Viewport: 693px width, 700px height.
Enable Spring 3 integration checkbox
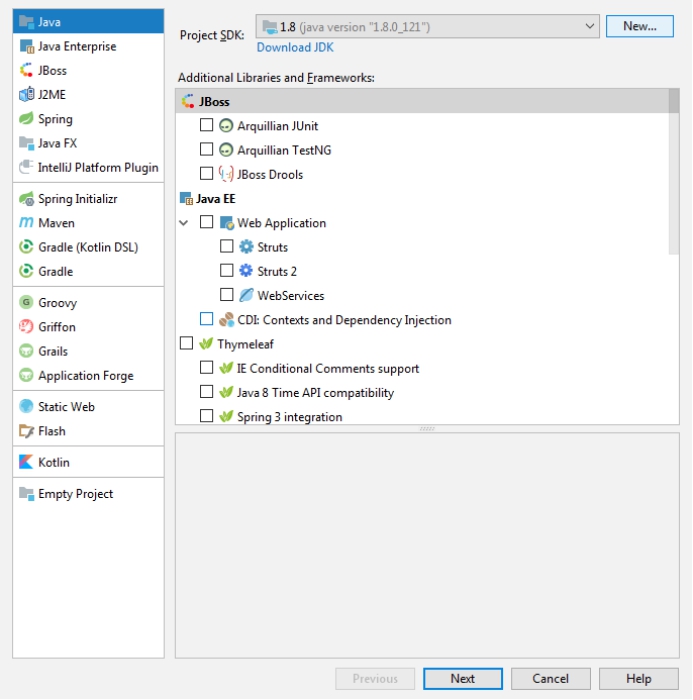coord(206,416)
